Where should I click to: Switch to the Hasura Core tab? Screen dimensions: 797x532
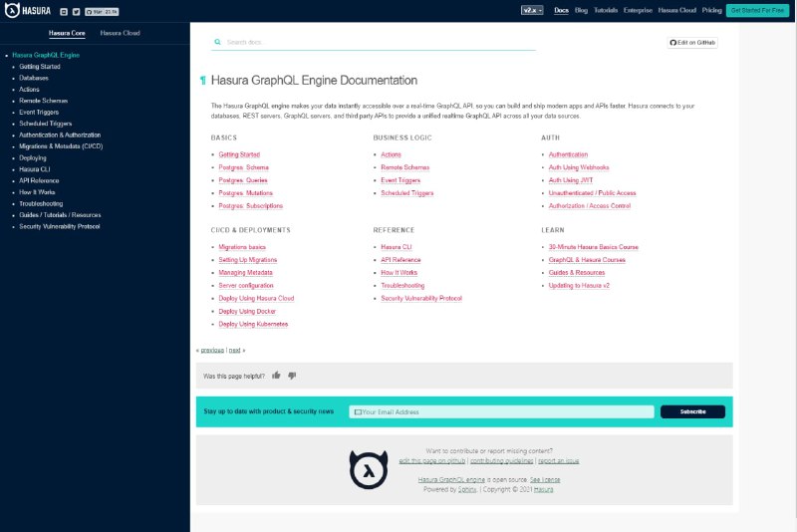tap(67, 33)
